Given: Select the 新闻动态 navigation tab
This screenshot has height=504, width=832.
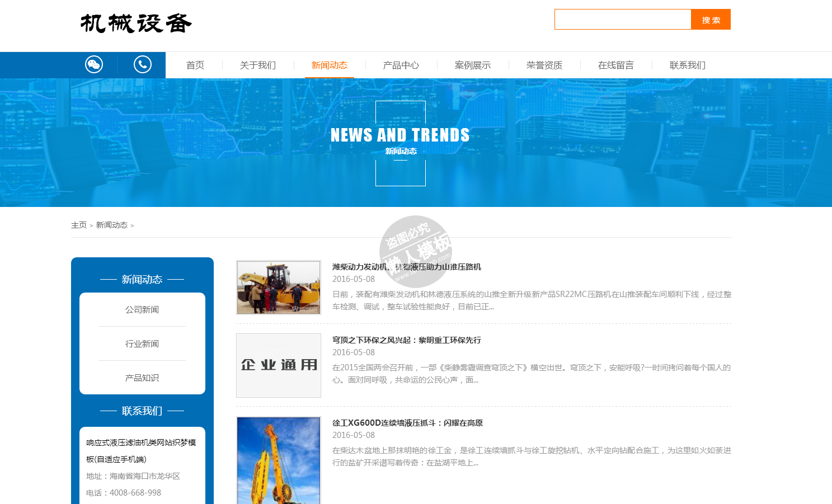Looking at the screenshot, I should [330, 65].
